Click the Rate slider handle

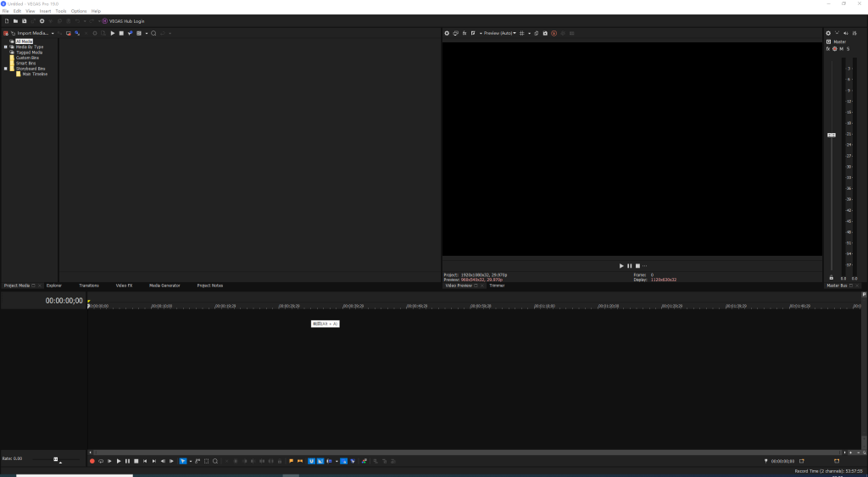[x=55, y=459]
